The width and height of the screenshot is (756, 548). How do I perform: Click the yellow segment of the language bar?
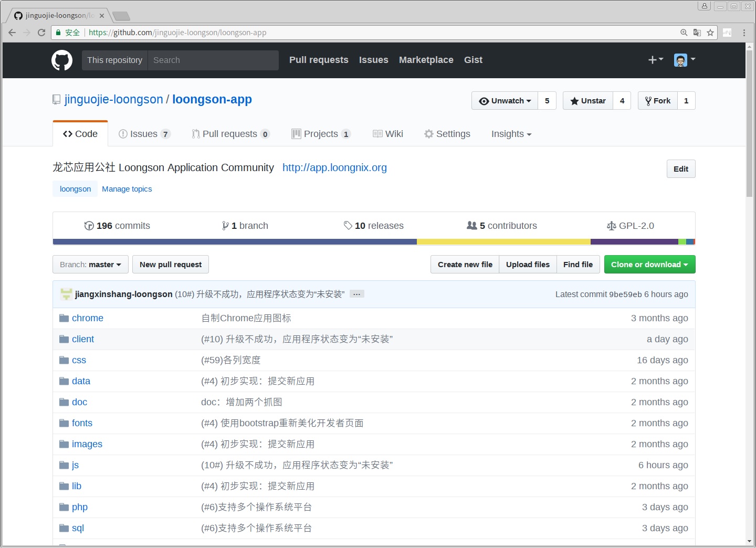[503, 242]
